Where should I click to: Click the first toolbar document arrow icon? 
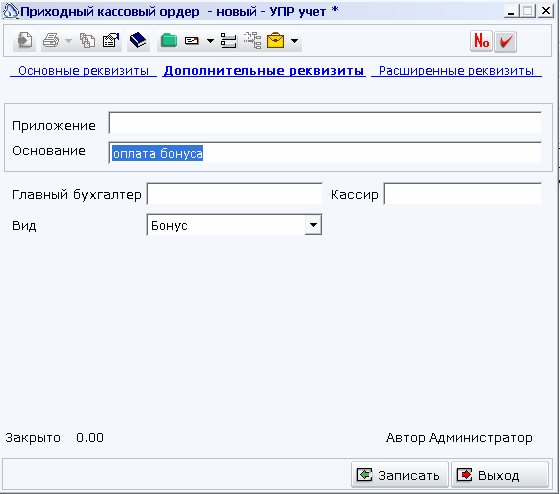pos(25,41)
